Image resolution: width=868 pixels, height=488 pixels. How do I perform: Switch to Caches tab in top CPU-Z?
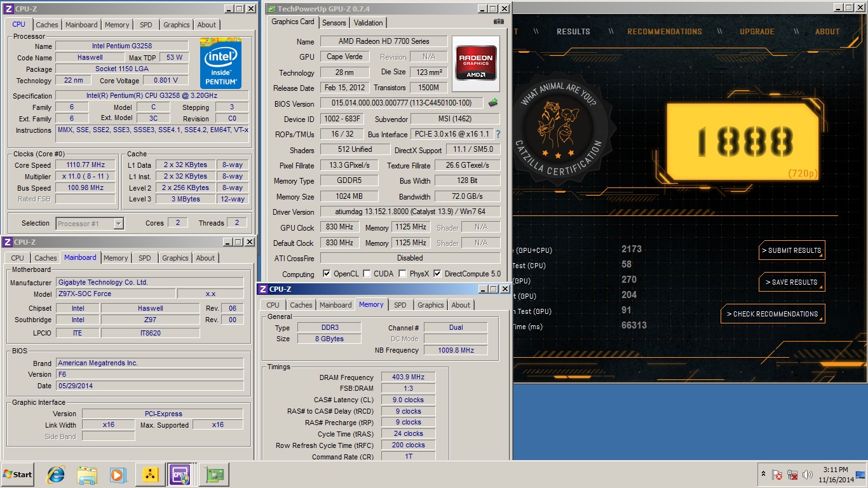pyautogui.click(x=46, y=25)
